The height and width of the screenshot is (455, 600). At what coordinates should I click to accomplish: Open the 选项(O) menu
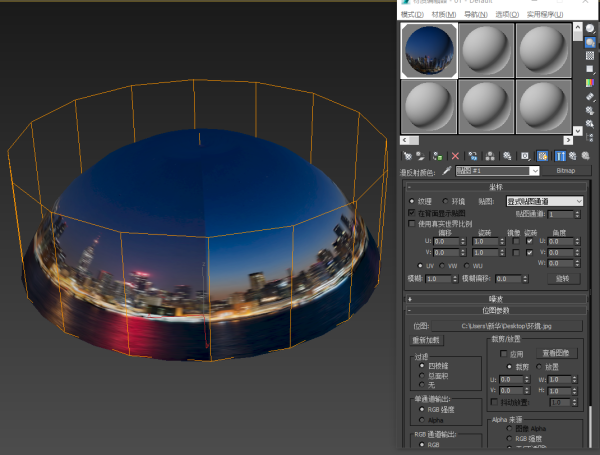(507, 14)
